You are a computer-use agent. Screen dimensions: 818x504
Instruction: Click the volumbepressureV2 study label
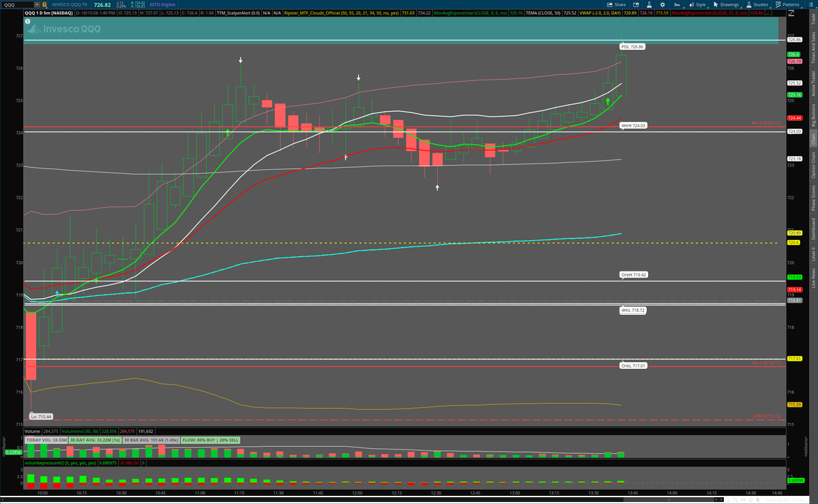61,463
